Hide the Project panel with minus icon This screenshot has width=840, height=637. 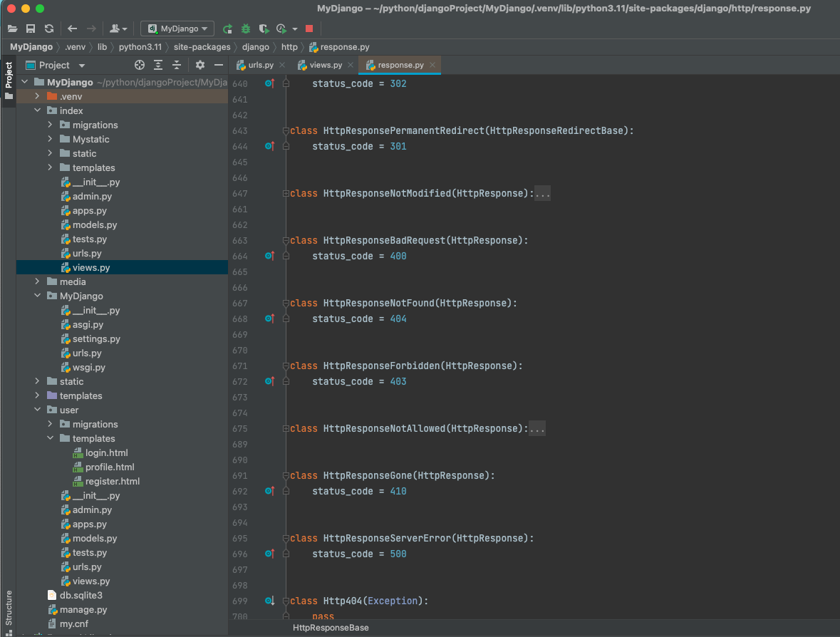[219, 65]
